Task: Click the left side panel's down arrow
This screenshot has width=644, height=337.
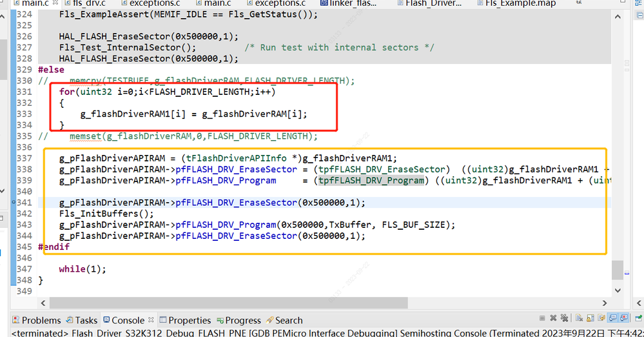Action: [x=2, y=191]
